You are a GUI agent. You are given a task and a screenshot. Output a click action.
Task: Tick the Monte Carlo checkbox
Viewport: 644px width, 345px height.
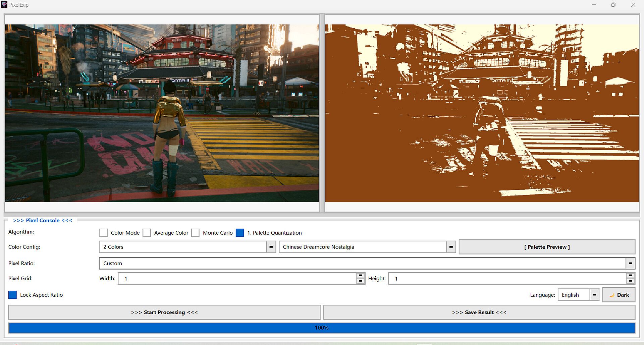point(196,233)
